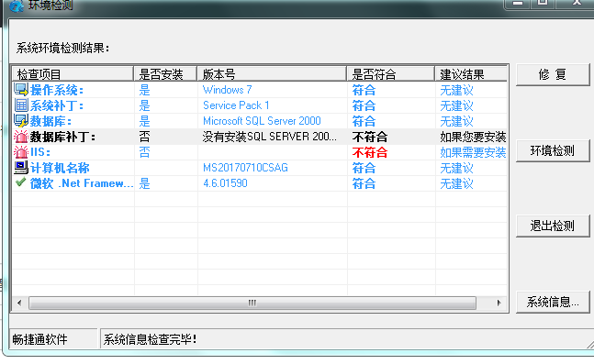The height and width of the screenshot is (364, 594).
Task: Click the Windows 7 version cell
Action: click(x=227, y=90)
